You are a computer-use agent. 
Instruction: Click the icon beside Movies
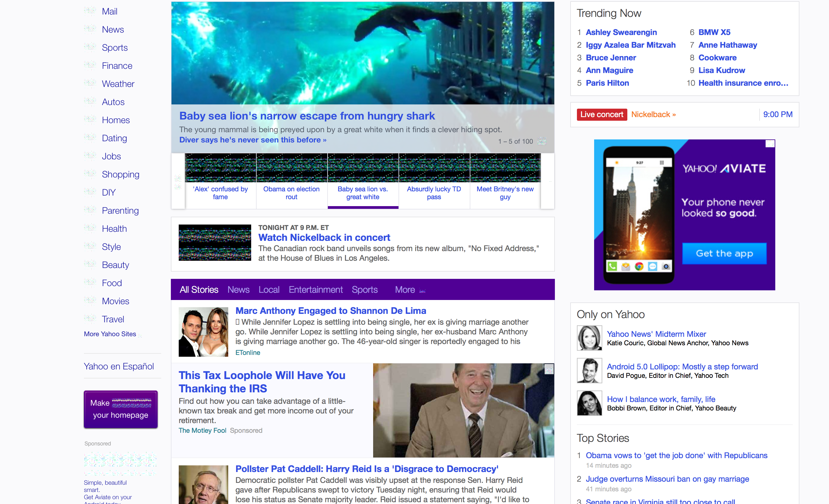coord(90,301)
